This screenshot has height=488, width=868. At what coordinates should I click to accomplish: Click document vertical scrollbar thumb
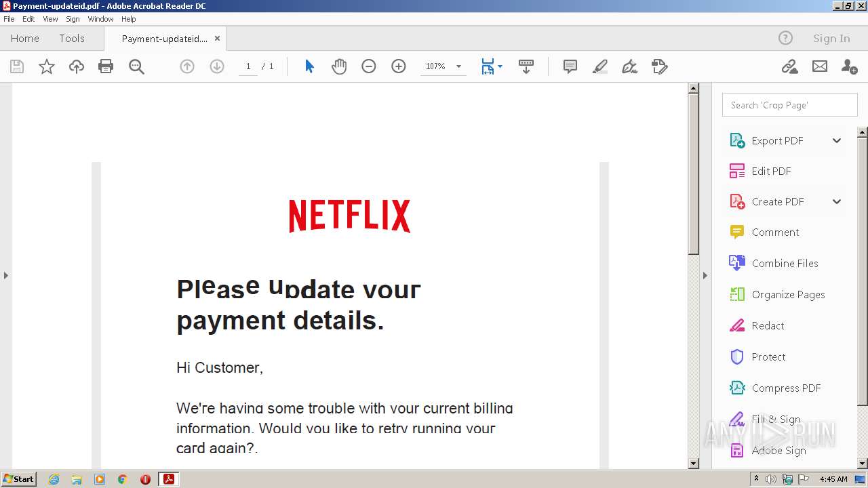click(693, 174)
